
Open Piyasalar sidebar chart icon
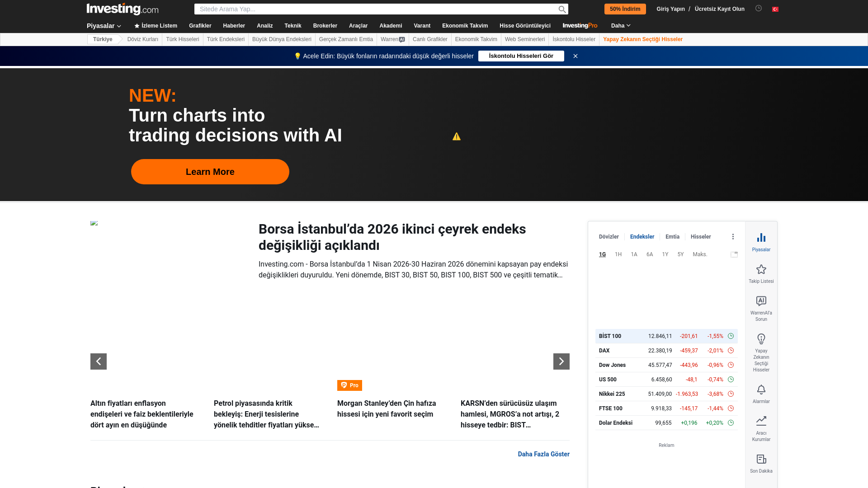click(x=761, y=238)
